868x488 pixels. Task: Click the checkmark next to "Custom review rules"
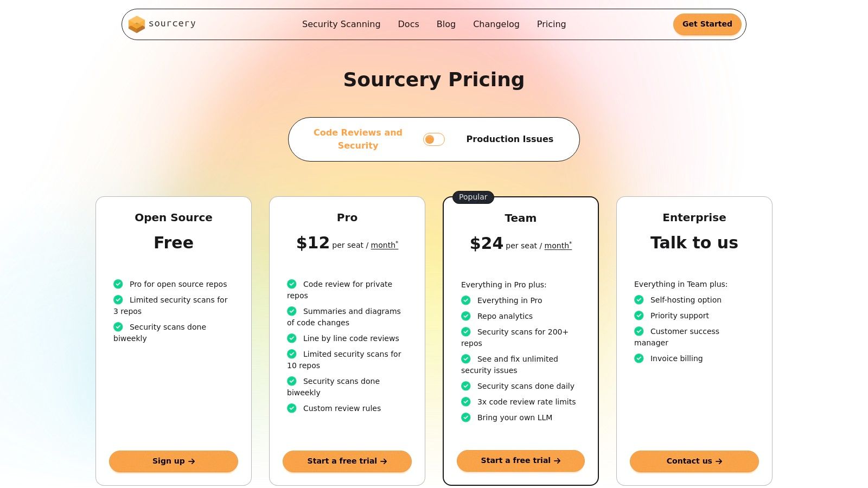pos(292,408)
